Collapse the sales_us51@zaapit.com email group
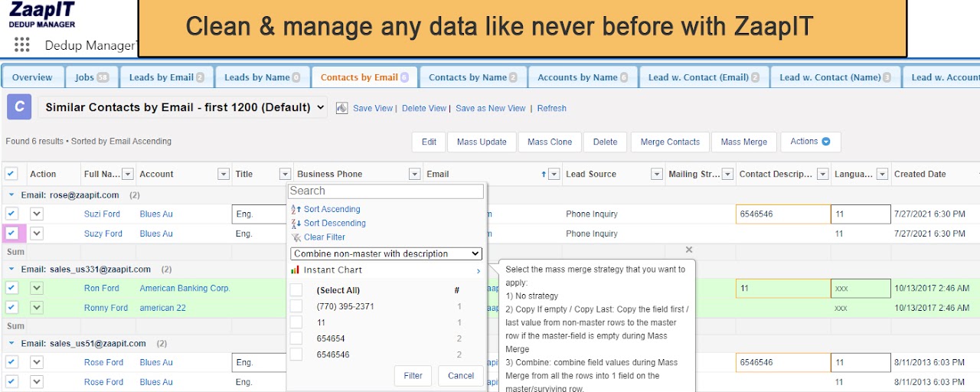 (11, 344)
